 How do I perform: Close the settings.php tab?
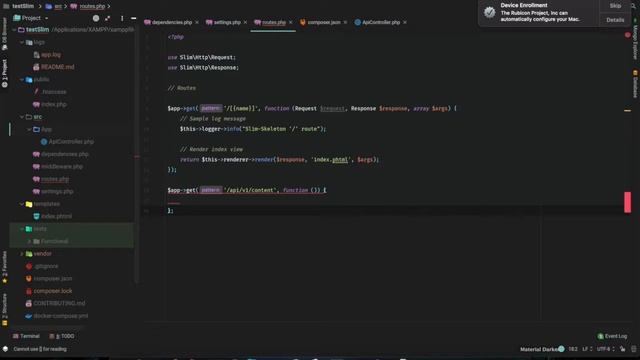pyautogui.click(x=245, y=22)
